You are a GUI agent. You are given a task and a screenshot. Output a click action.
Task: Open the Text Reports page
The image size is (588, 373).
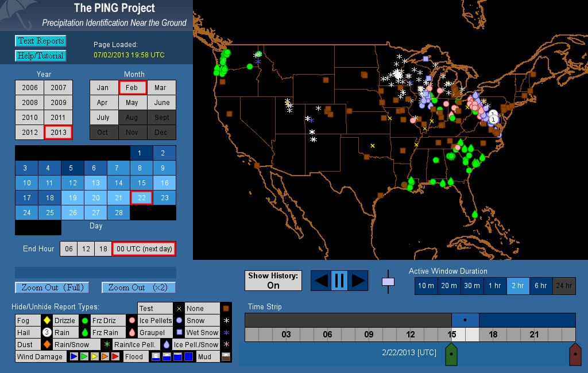[x=40, y=41]
